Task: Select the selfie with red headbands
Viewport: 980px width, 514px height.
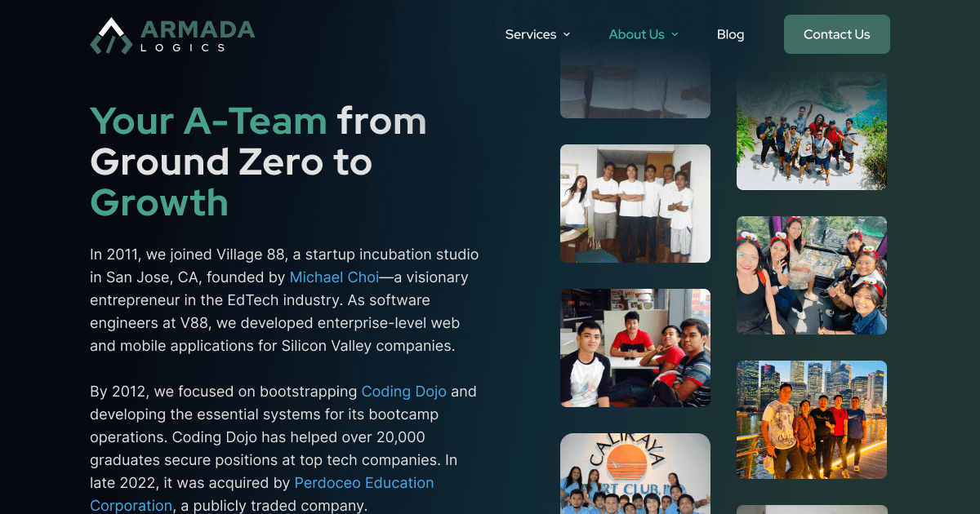Action: point(811,275)
